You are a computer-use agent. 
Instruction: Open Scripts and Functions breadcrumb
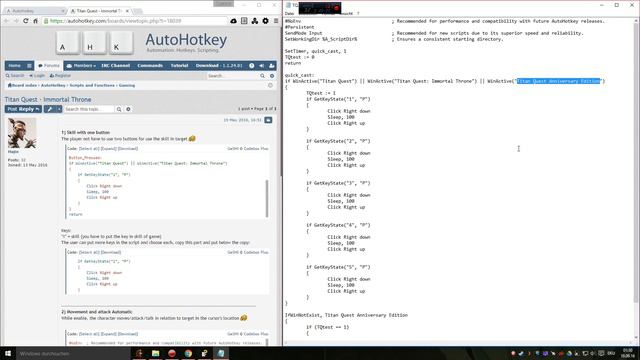pyautogui.click(x=92, y=86)
